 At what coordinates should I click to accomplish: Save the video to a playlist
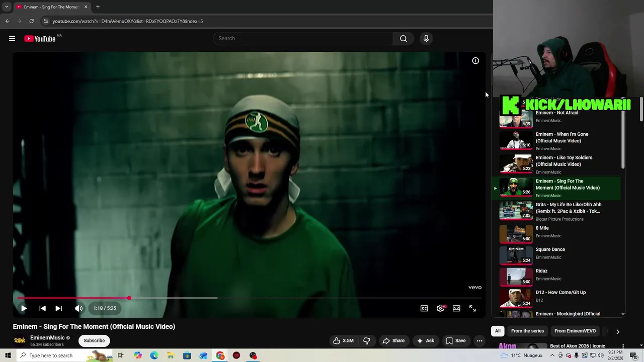coord(455,340)
